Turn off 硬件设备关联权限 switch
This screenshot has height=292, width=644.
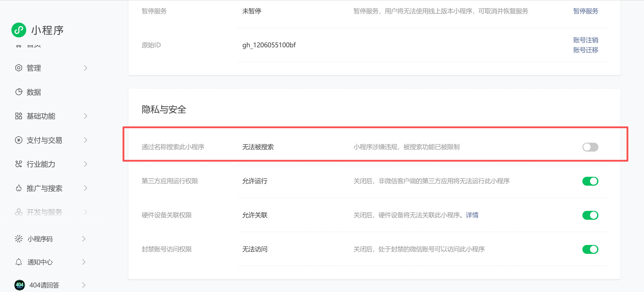click(x=590, y=215)
